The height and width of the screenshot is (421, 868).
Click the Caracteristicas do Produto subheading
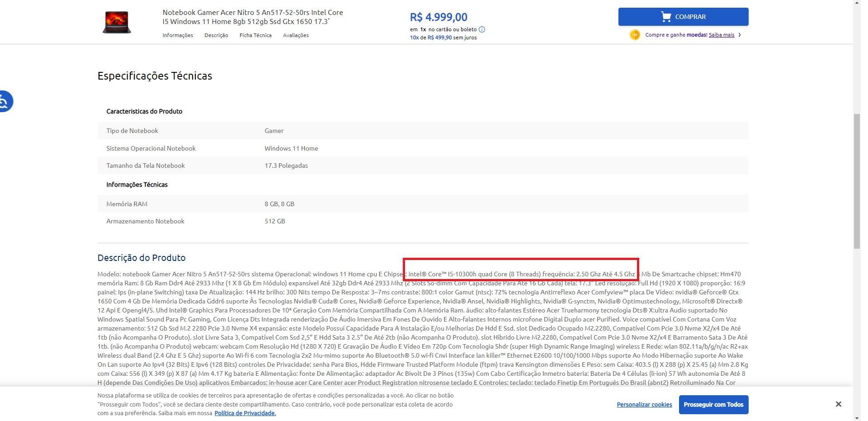coord(144,111)
